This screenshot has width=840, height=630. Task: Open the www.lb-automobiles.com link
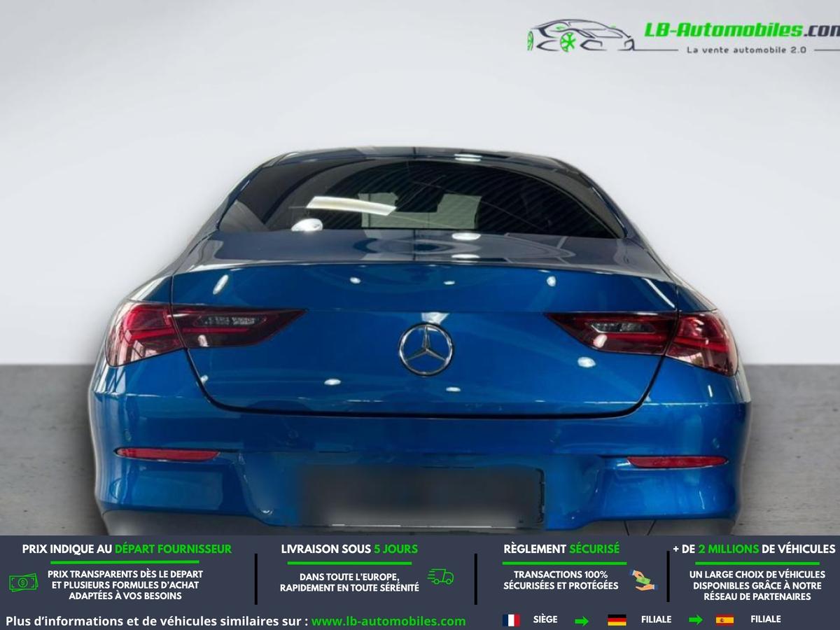tap(388, 621)
